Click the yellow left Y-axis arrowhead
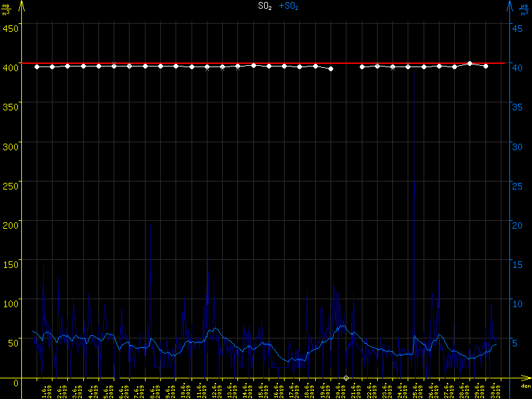 [22, 5]
